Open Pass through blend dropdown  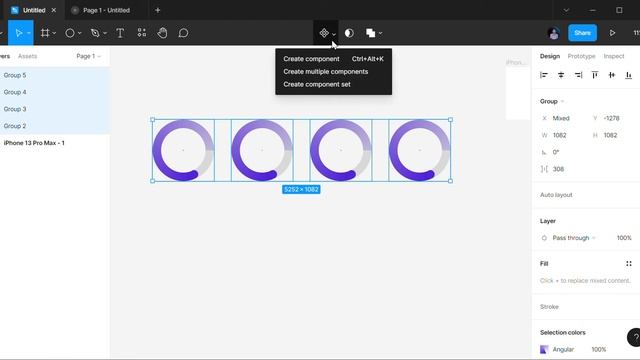(x=573, y=238)
